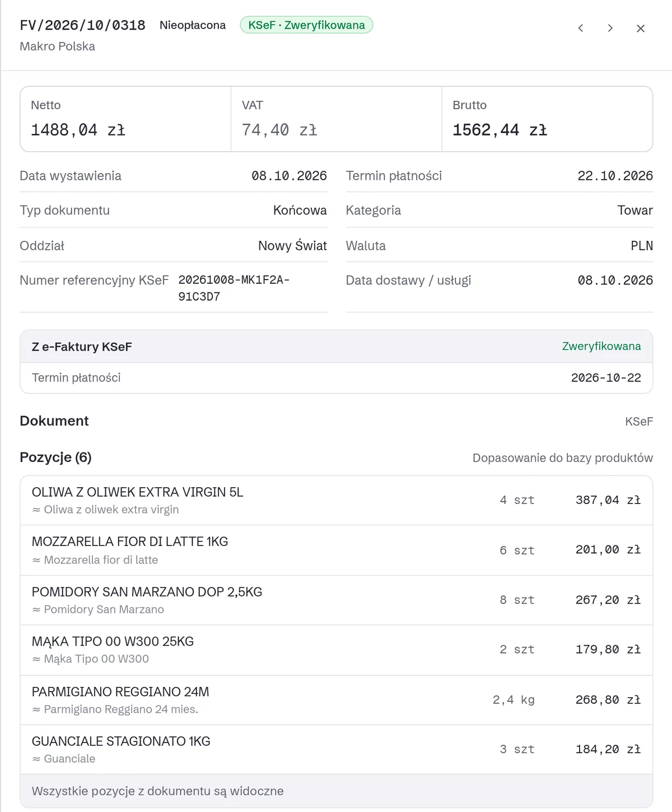
Task: Open OLIWA Z OLIWEK EXTRA VIRGIN 5L row
Action: [x=337, y=501]
